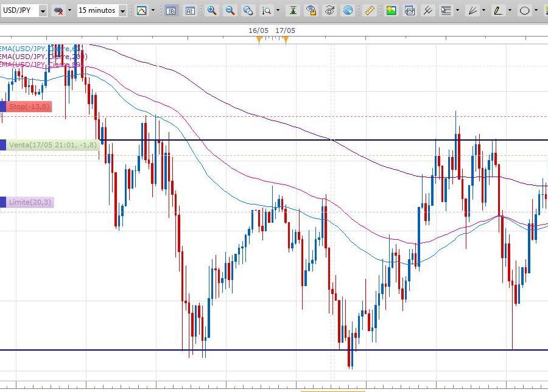Viewport: 548px width, 392px height.
Task: Open the USD/JPY symbol dropdown
Action: (43, 11)
